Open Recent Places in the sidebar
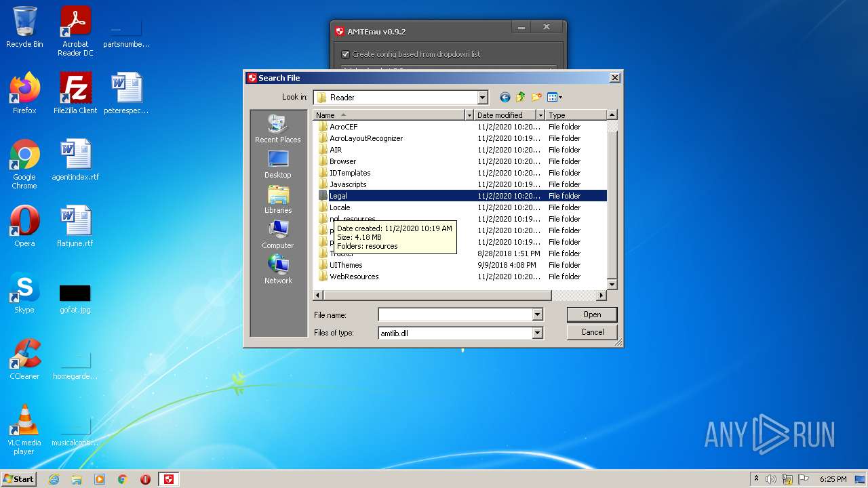The height and width of the screenshot is (488, 868). 277,129
